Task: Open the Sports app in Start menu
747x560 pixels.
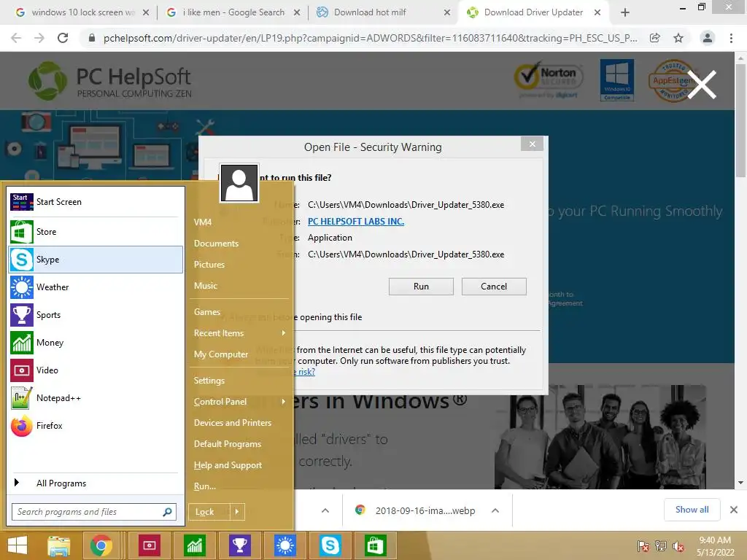Action: click(x=96, y=315)
